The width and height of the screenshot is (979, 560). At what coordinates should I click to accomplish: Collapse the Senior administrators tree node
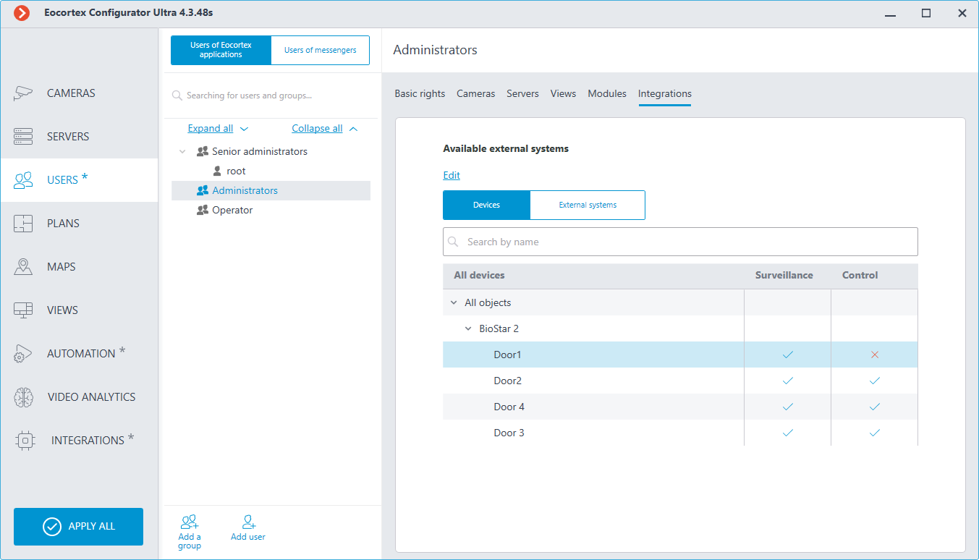182,152
